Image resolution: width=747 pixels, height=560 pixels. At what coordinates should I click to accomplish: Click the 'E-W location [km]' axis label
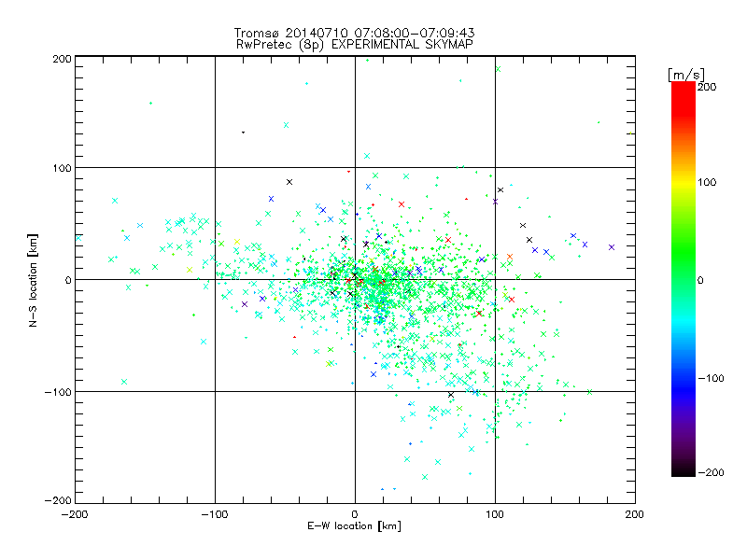pyautogui.click(x=354, y=526)
